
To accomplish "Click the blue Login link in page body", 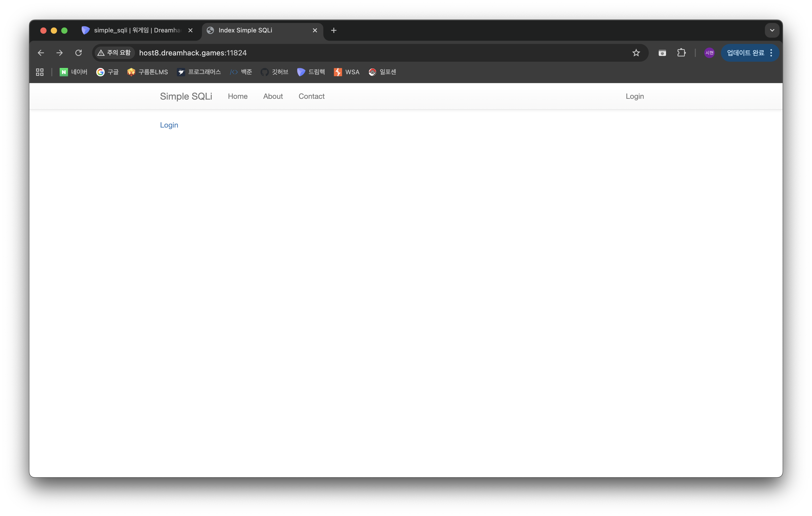I will pos(169,125).
